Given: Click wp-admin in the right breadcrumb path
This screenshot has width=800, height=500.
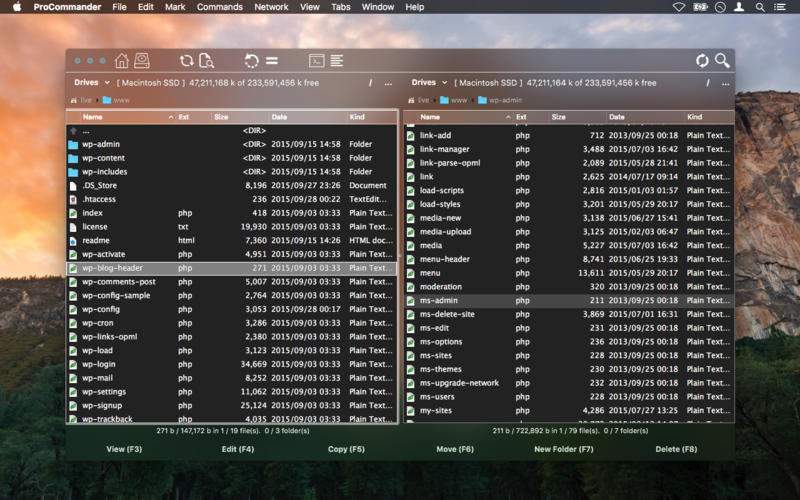Looking at the screenshot, I should tap(504, 100).
